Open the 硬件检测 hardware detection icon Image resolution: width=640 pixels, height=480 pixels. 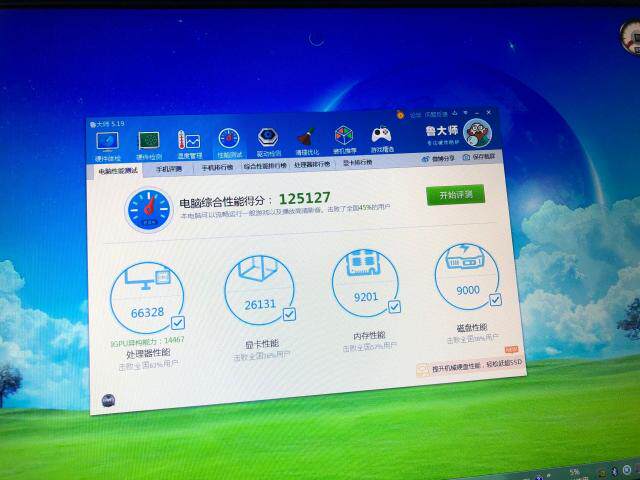pyautogui.click(x=149, y=141)
